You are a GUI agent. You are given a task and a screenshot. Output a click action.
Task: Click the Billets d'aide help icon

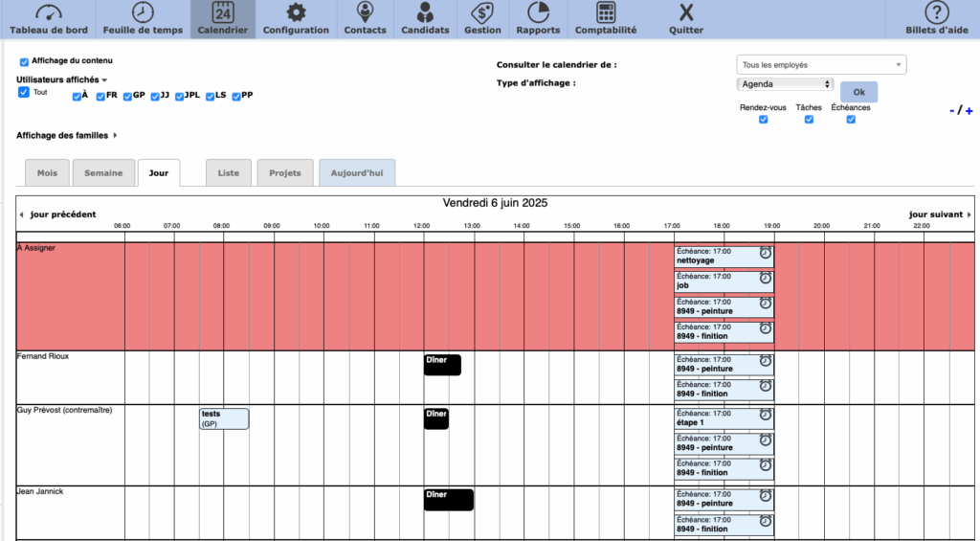point(936,13)
